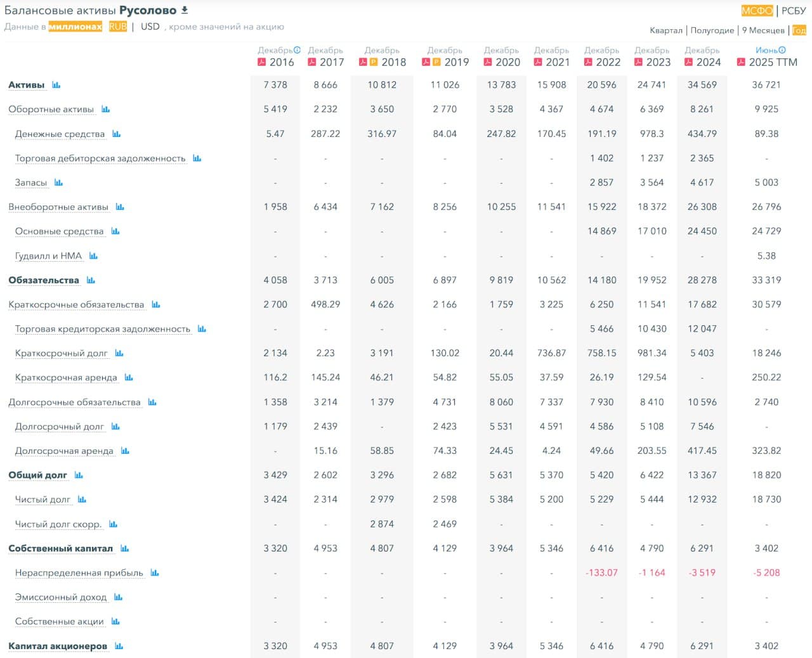Switch period to Полугодие
Screen dimensions: 812x658
(712, 30)
